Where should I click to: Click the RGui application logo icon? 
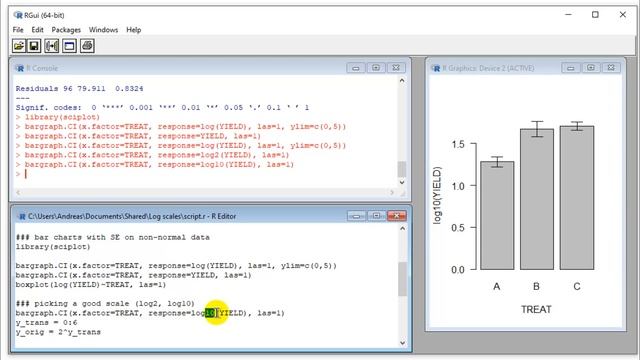pos(18,15)
